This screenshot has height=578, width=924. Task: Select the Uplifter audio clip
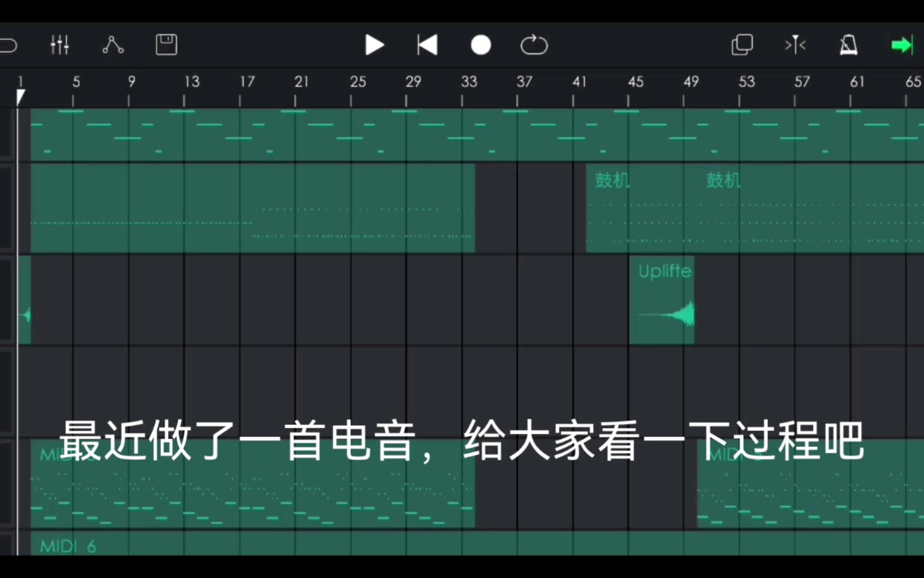[x=662, y=300]
